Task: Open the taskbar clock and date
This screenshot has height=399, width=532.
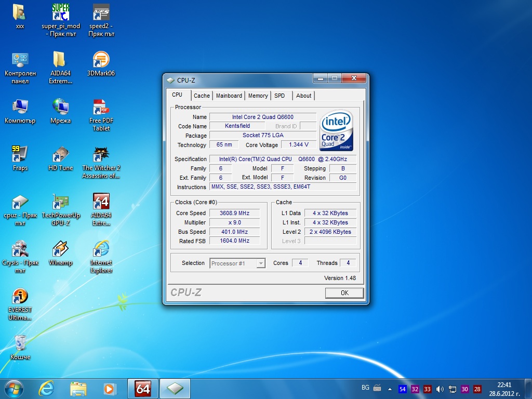Action: pos(504,389)
